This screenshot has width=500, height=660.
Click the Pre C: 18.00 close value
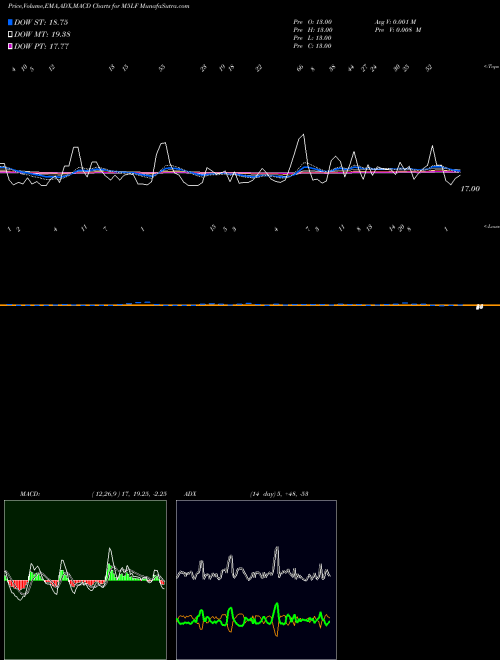click(x=313, y=46)
